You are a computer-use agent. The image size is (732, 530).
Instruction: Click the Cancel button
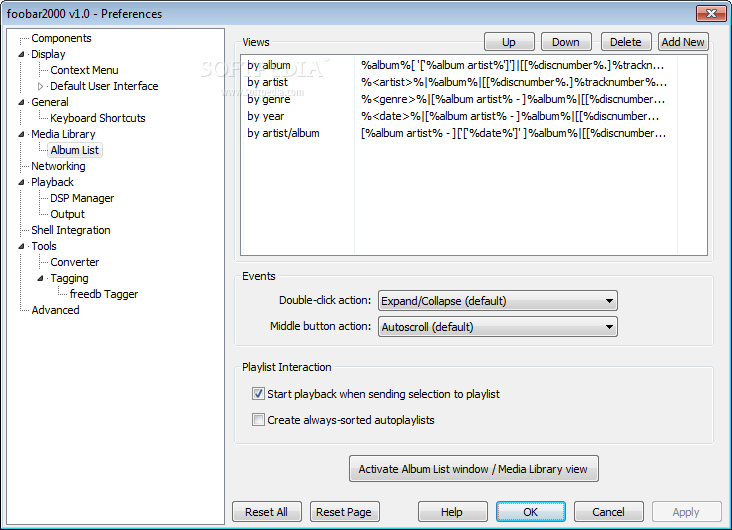608,512
